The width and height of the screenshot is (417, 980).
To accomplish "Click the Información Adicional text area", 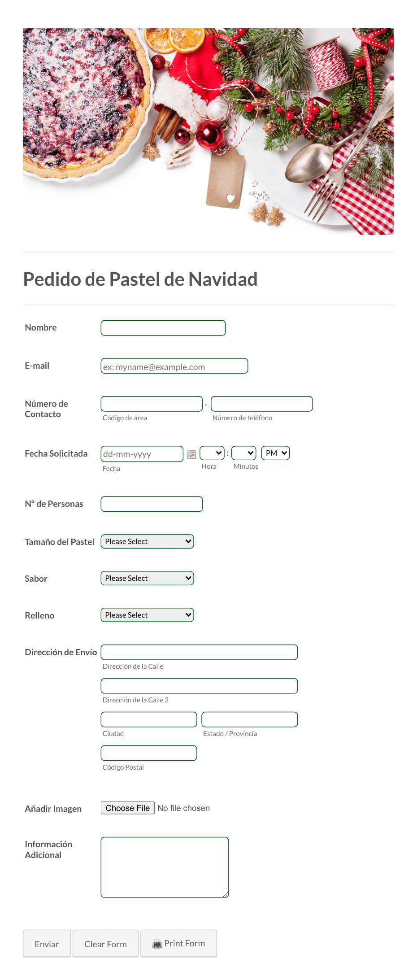I will (x=165, y=867).
